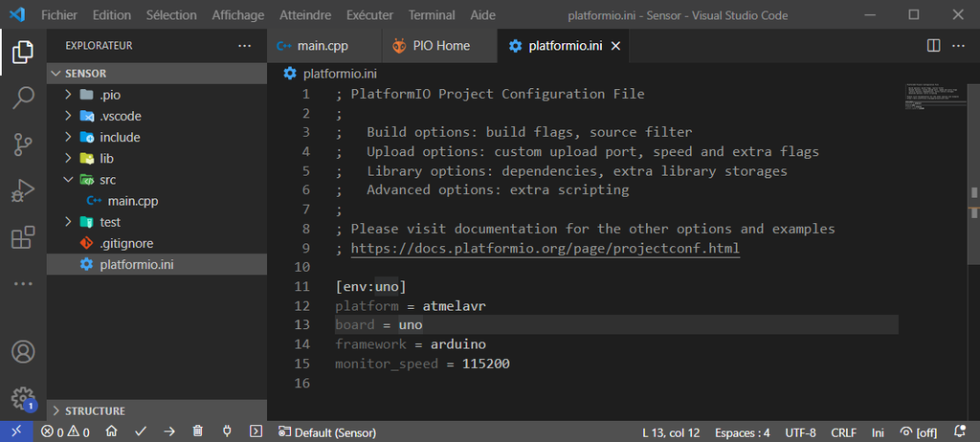
Task: Open the Aide menu
Action: (482, 15)
